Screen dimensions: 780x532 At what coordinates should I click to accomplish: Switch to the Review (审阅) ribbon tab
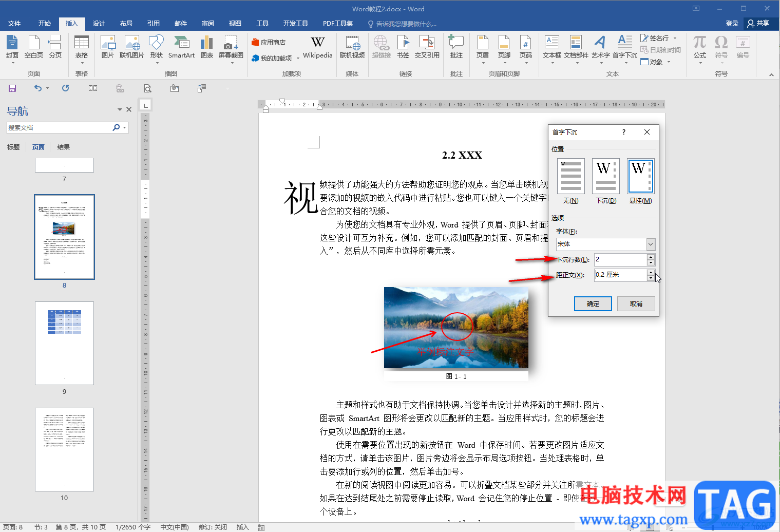[208, 24]
